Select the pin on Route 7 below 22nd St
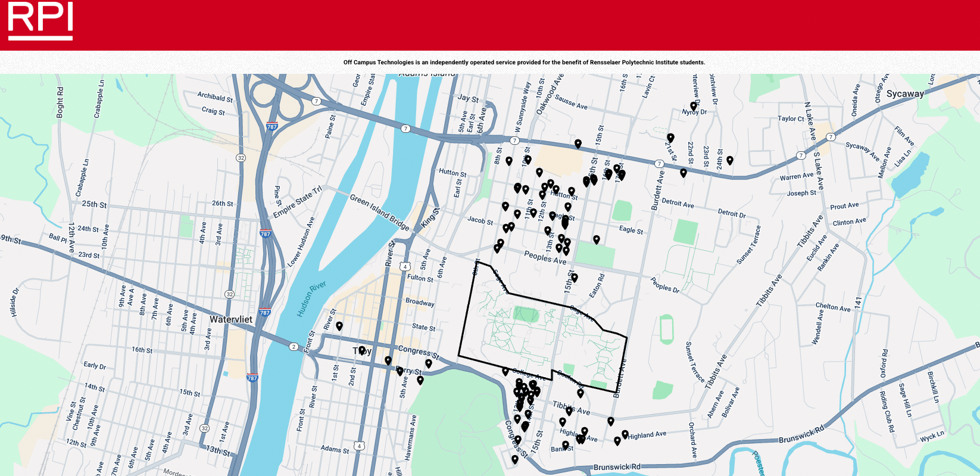Viewport: 980px width, 476px height. pyautogui.click(x=683, y=173)
